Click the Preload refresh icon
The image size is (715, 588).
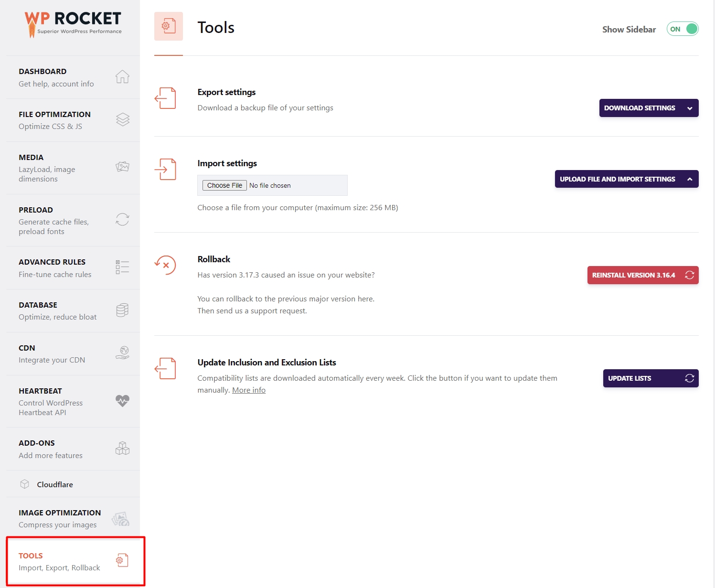tap(122, 219)
